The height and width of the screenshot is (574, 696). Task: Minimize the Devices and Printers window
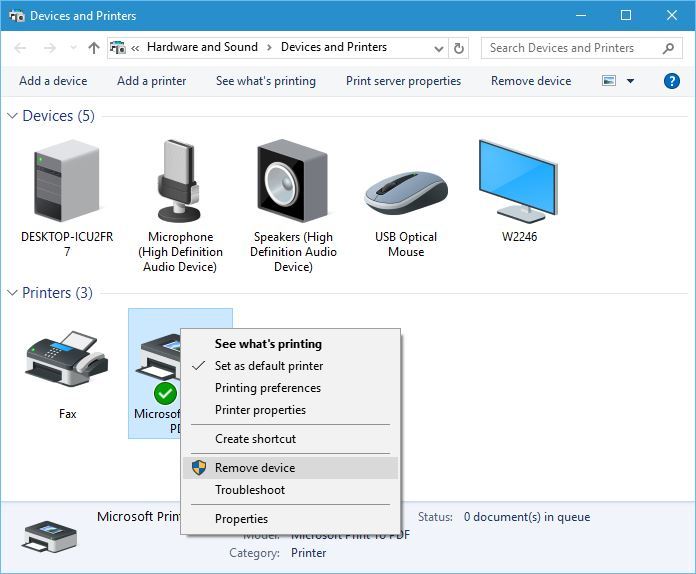pyautogui.click(x=581, y=16)
